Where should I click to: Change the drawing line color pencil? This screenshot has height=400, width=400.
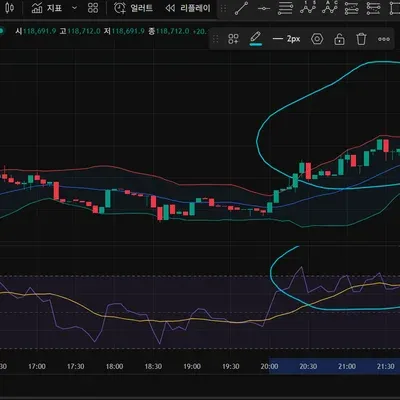point(256,39)
